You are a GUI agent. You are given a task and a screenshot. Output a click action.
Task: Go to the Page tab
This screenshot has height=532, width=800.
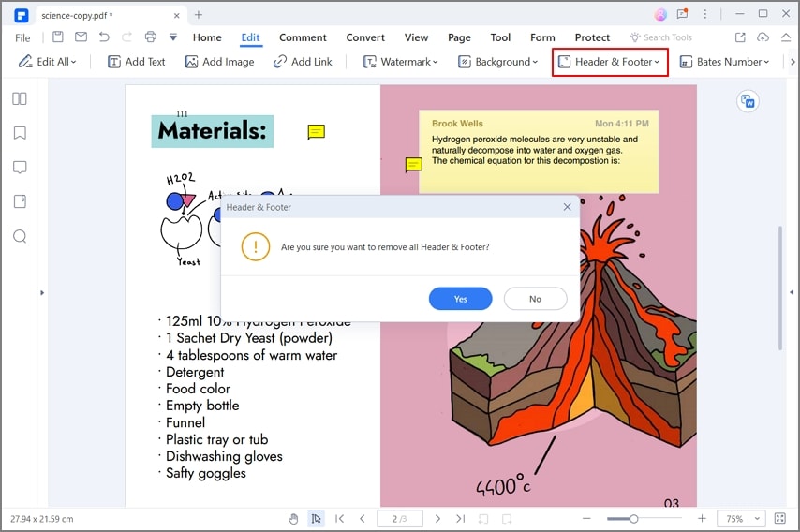point(459,37)
